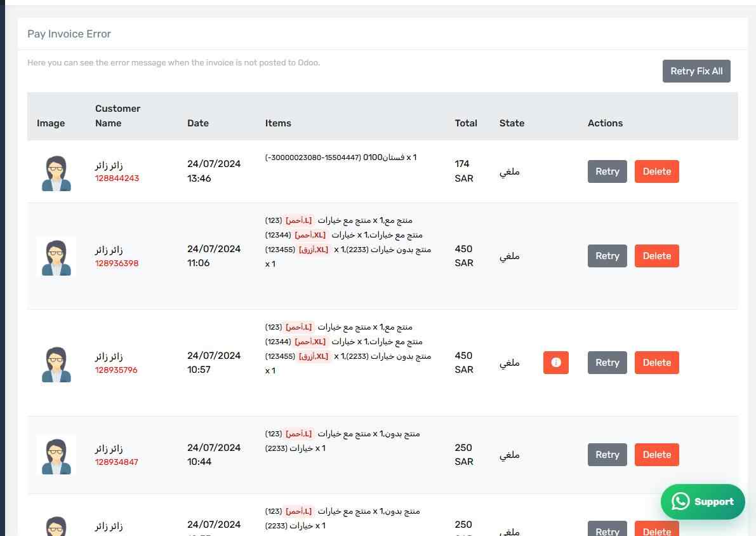Open the WhatsApp Support chat button
Viewport: 756px width, 536px height.
[x=703, y=502]
